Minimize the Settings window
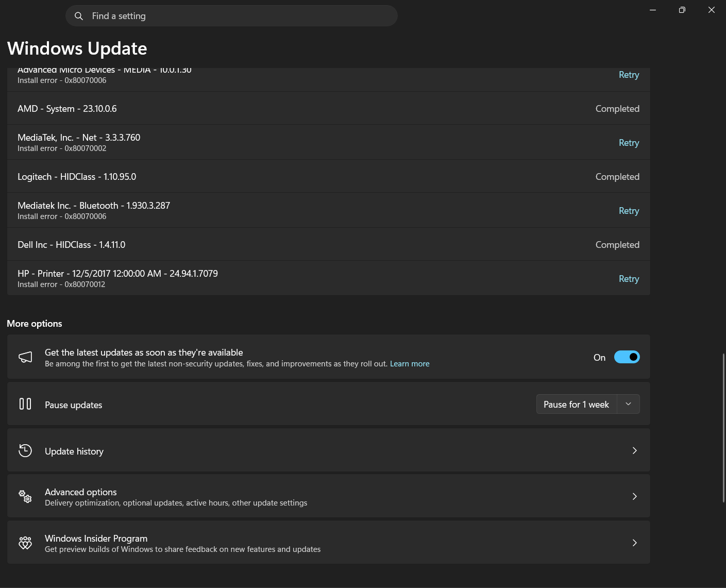Viewport: 726px width, 588px height. point(653,10)
